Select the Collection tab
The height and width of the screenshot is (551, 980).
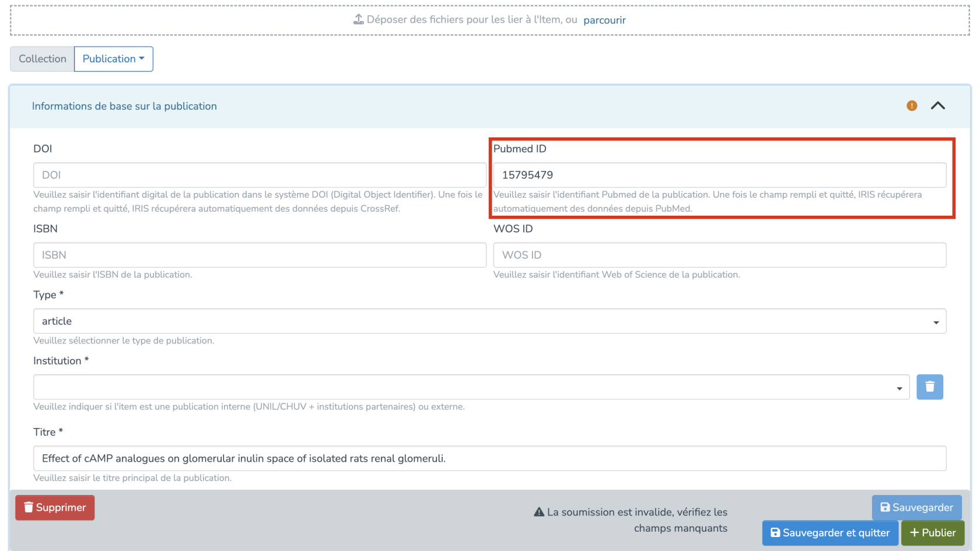click(x=42, y=59)
